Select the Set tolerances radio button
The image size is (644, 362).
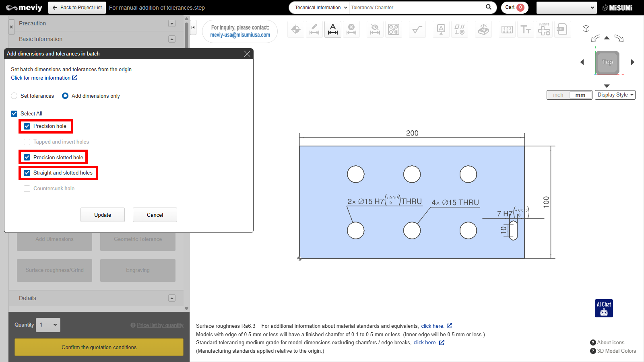pos(14,96)
